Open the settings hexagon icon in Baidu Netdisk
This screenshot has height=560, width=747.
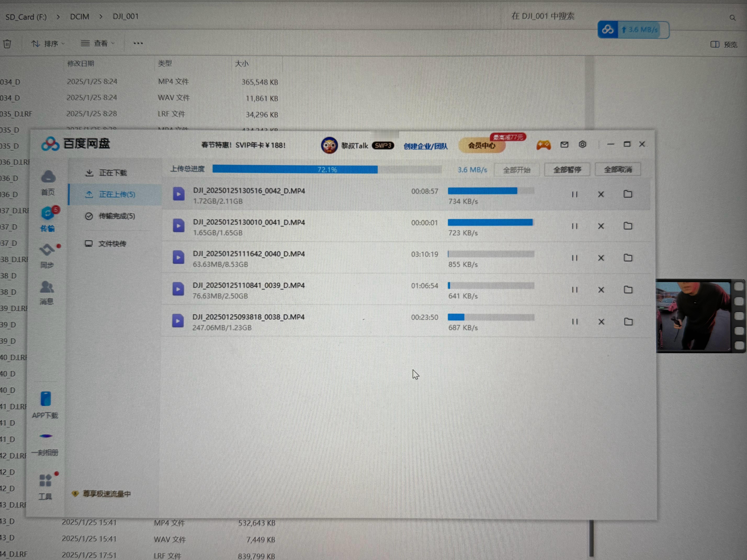(582, 144)
